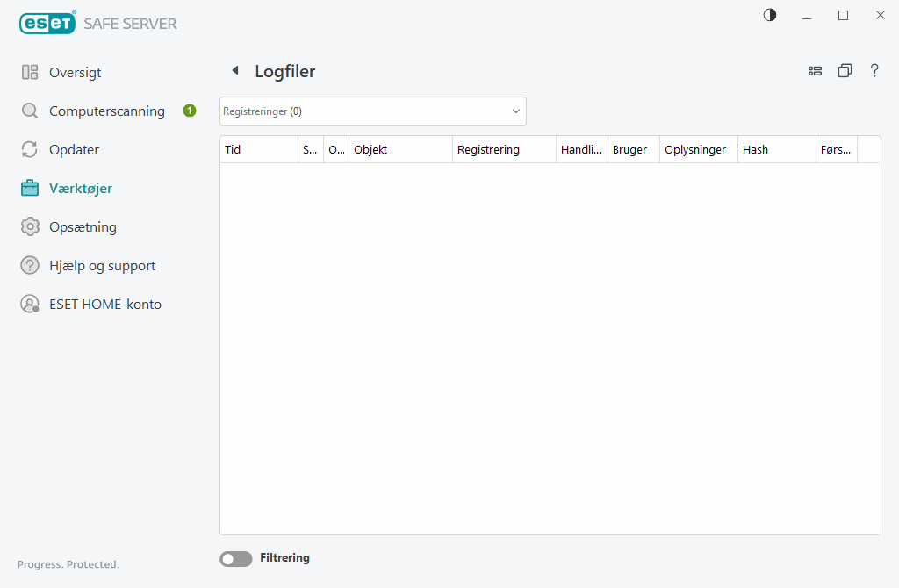Viewport: 899px width, 588px height.
Task: Click the list view icon near the top right
Action: [815, 71]
